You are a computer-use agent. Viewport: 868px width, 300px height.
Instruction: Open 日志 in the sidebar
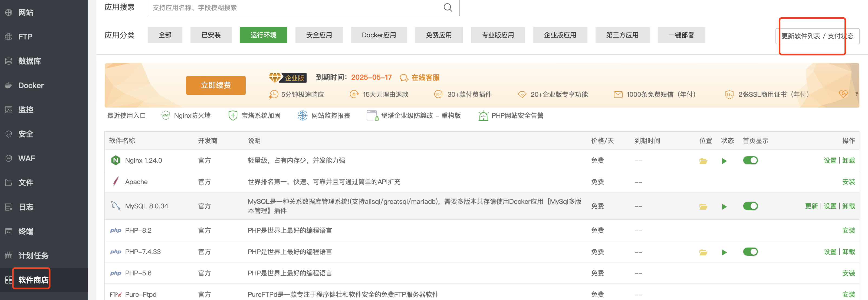[x=26, y=207]
